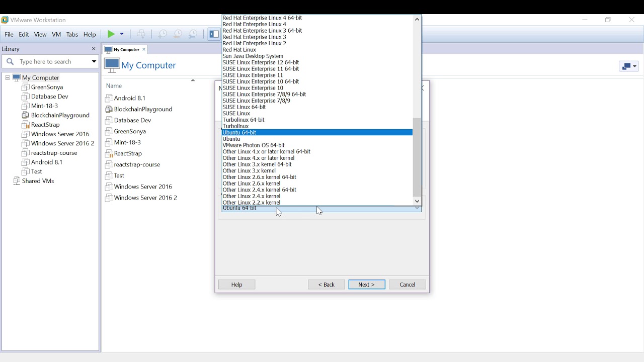Open the Tabs menu
Viewport: 644px width, 362px height.
(72, 35)
